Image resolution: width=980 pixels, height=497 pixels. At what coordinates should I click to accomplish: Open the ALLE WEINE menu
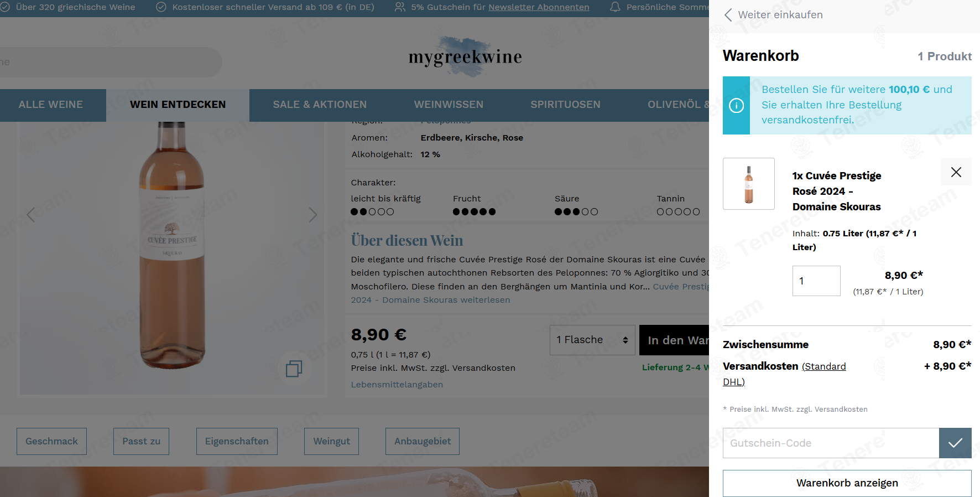tap(51, 105)
